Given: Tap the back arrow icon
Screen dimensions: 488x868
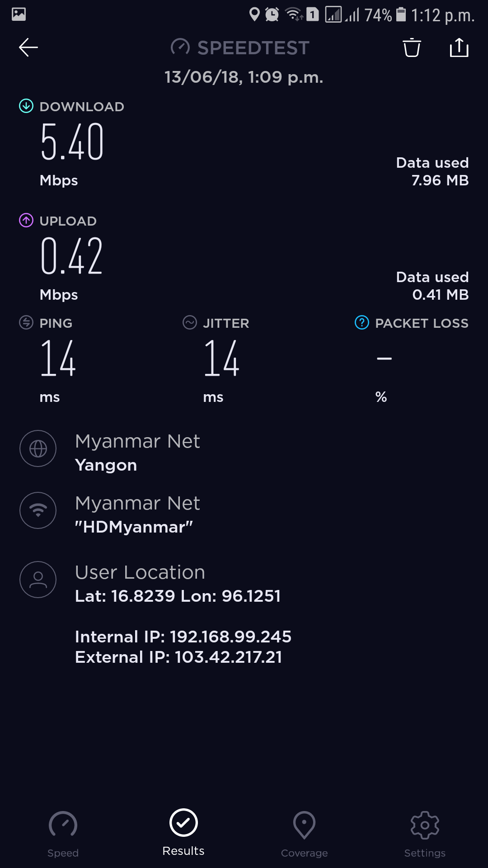Looking at the screenshot, I should [28, 47].
